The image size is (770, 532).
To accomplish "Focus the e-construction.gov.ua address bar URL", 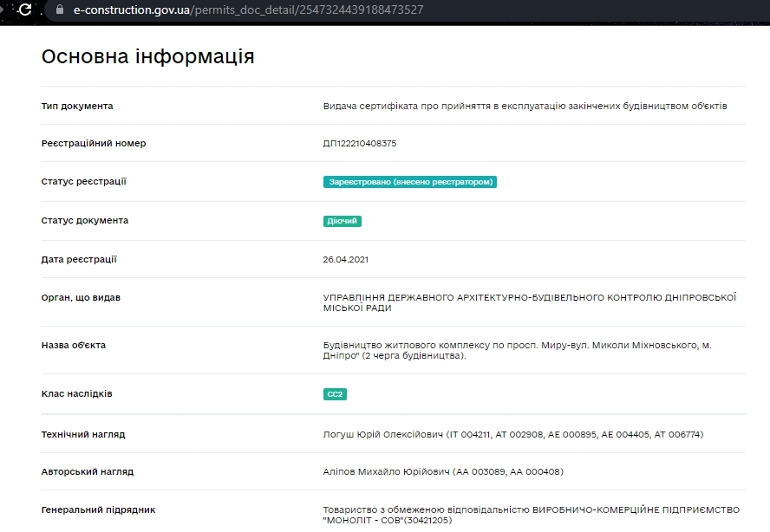I will click(x=248, y=10).
